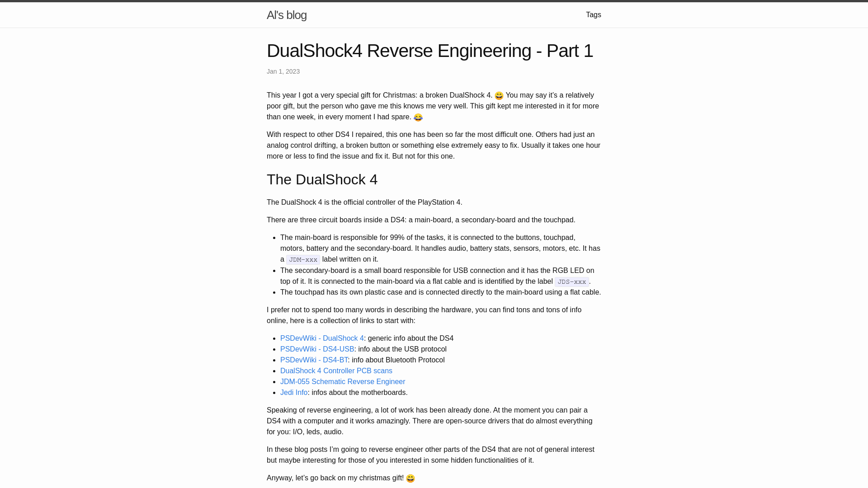Click the Jedi Info link

point(294,393)
